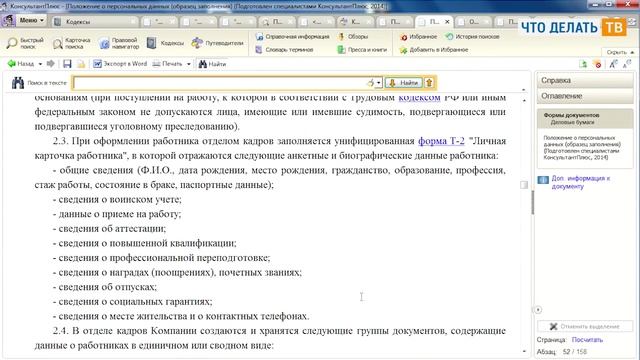This screenshot has width=640, height=360.
Task: Open the Справка panel tab
Action: pyautogui.click(x=585, y=80)
